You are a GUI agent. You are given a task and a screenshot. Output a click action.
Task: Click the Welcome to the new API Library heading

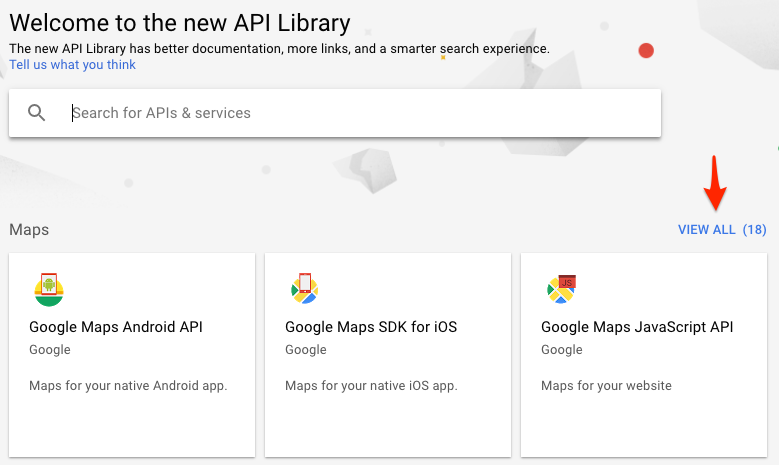(x=180, y=22)
